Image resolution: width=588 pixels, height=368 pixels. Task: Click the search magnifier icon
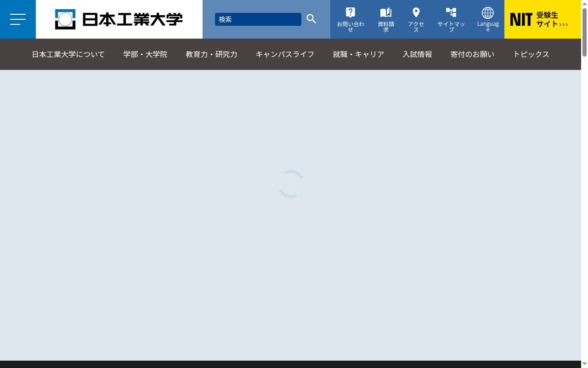pyautogui.click(x=311, y=19)
